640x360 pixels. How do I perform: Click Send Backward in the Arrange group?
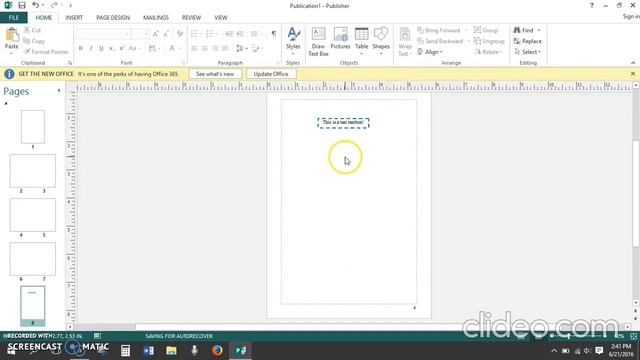point(440,41)
